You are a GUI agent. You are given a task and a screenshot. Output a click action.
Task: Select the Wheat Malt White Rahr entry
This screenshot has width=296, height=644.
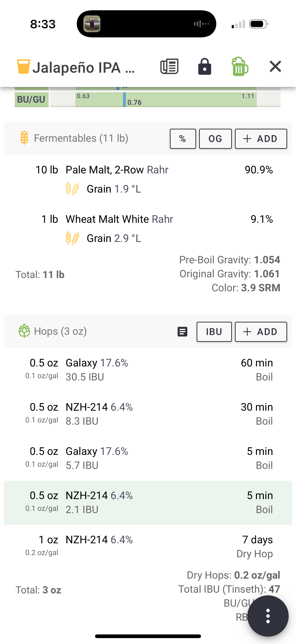148,228
